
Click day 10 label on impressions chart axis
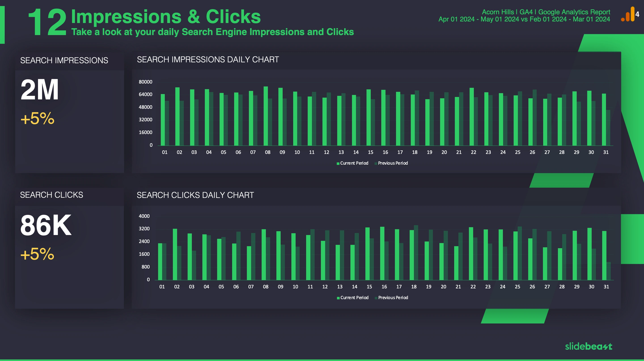point(297,152)
